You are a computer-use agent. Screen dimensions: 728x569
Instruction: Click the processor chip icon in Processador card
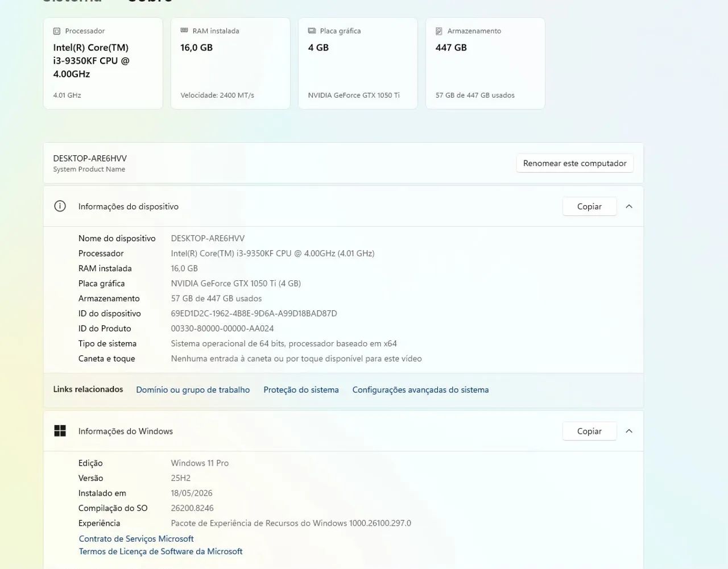57,31
